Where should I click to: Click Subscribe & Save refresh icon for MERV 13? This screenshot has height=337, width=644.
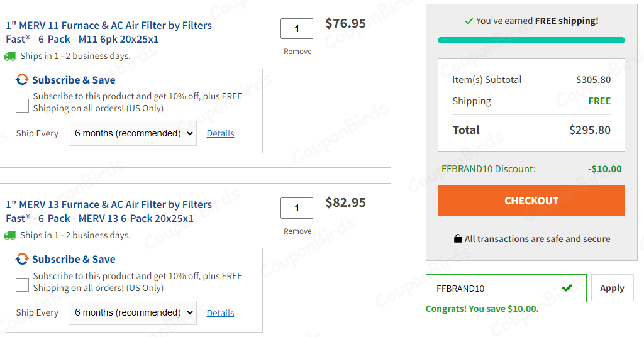coord(23,259)
